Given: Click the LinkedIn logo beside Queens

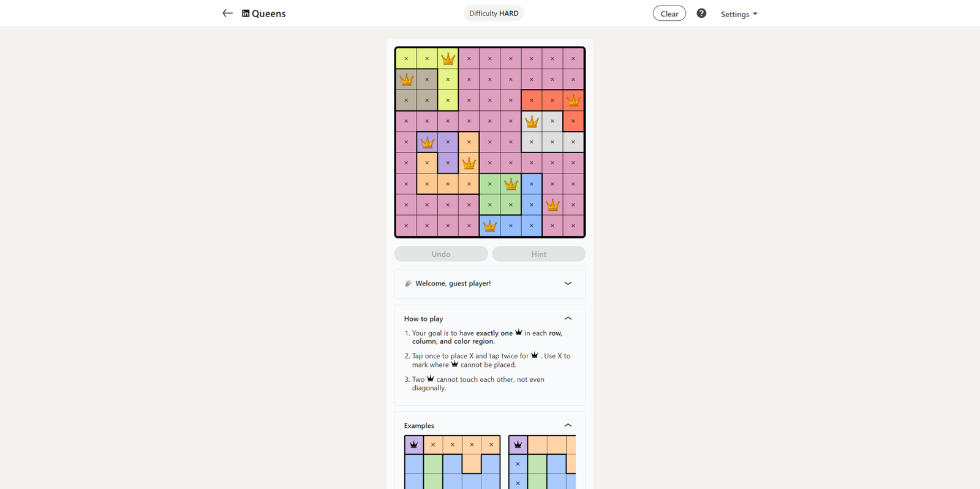Looking at the screenshot, I should (246, 13).
